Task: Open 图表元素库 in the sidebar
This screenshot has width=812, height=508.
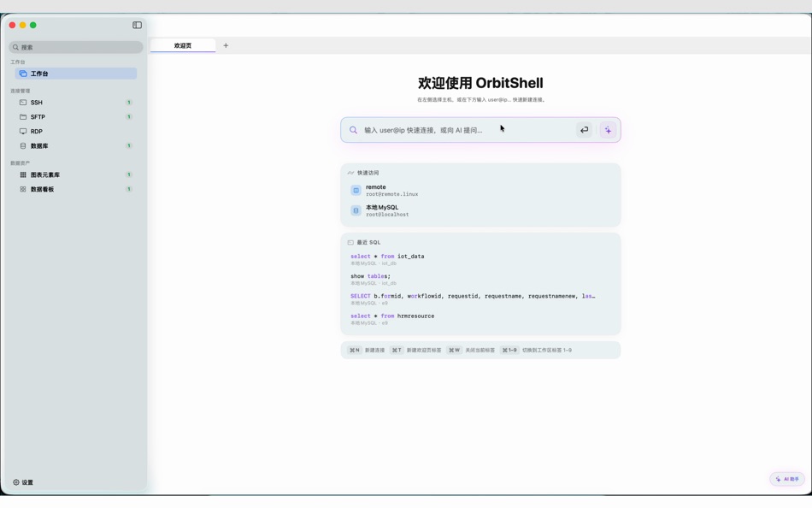Action: pyautogui.click(x=75, y=175)
